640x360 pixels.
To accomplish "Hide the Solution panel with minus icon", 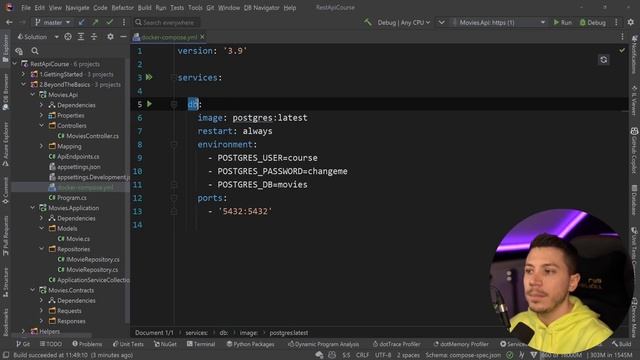I will [123, 37].
